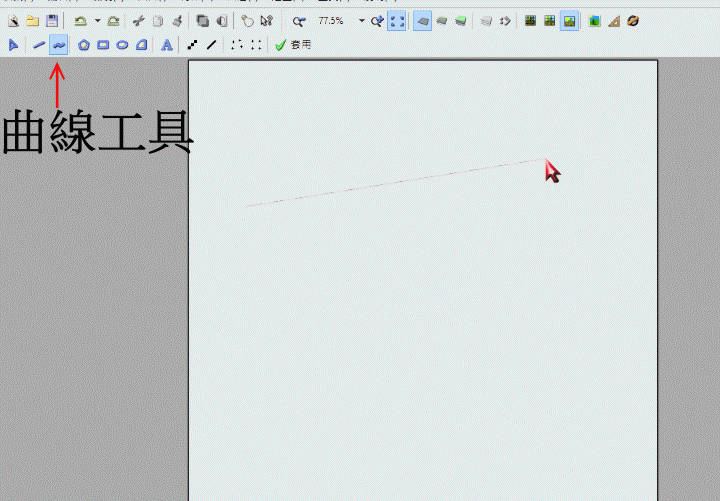Click the pointer with tools icon
The height and width of the screenshot is (501, 720).
(266, 21)
